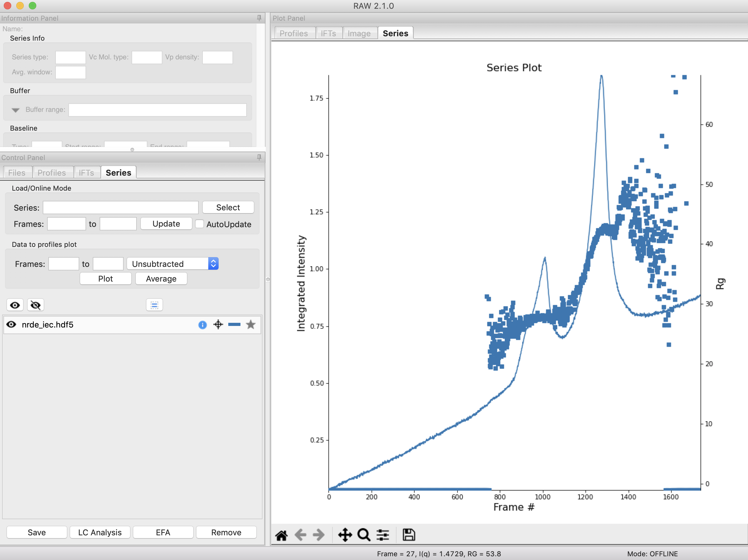Screen dimensions: 748x560
Task: Click profiles plot Frames start field
Action: (x=63, y=264)
